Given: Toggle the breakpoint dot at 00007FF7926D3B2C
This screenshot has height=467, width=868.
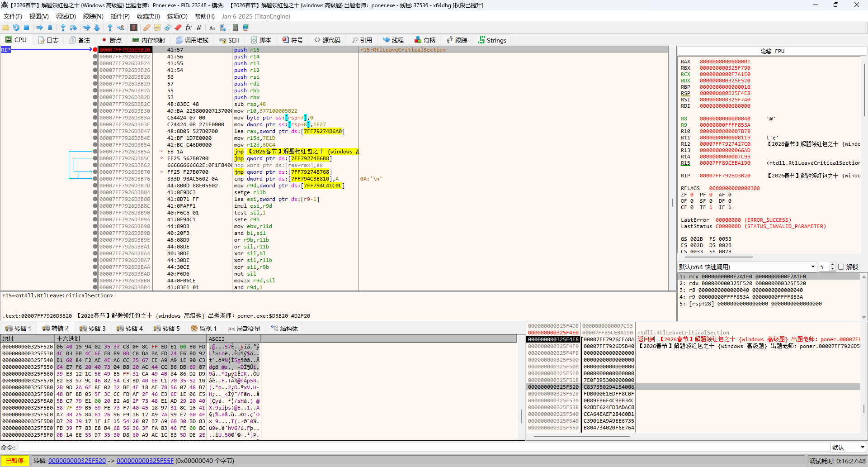Looking at the screenshot, I should tap(95, 104).
